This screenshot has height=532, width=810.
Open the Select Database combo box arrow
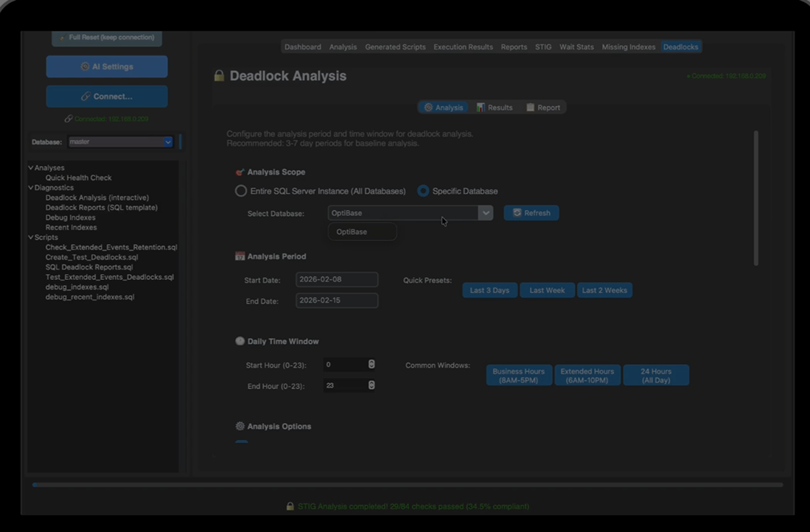pos(486,213)
